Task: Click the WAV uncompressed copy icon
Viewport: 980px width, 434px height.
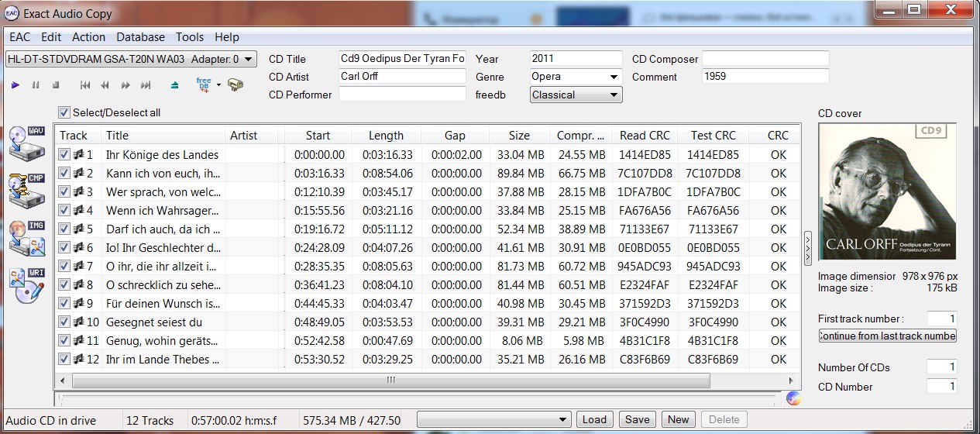Action: [x=26, y=142]
